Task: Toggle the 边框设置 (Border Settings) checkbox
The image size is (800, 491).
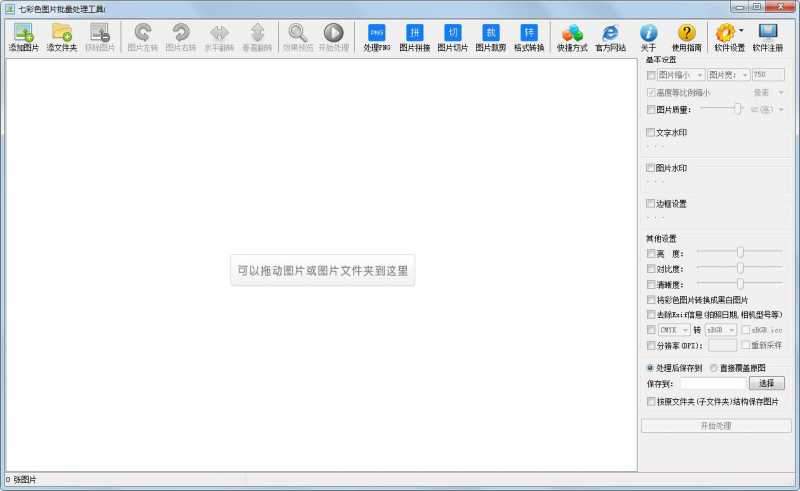Action: point(652,204)
